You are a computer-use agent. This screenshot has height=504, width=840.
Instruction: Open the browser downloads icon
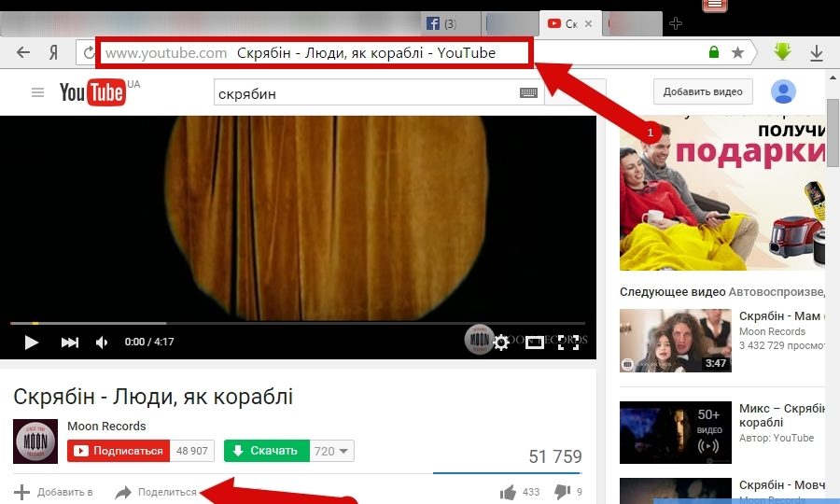point(817,52)
